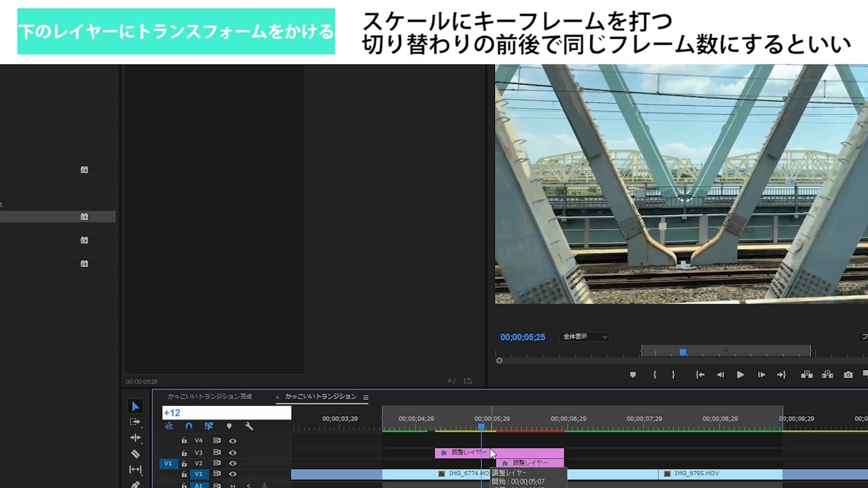
Task: Click program monitor timecode 00;00;05;25
Action: [x=523, y=337]
